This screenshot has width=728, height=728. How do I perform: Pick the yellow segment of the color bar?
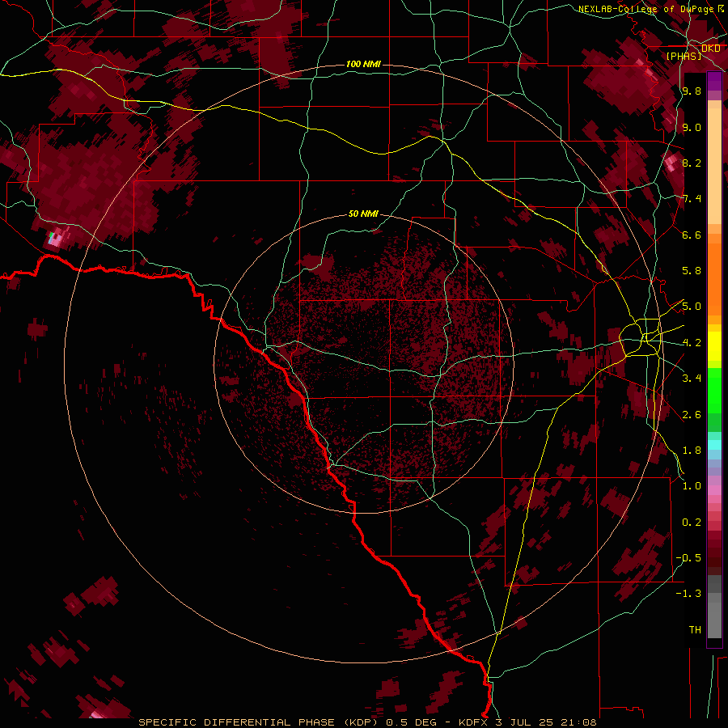click(x=714, y=347)
